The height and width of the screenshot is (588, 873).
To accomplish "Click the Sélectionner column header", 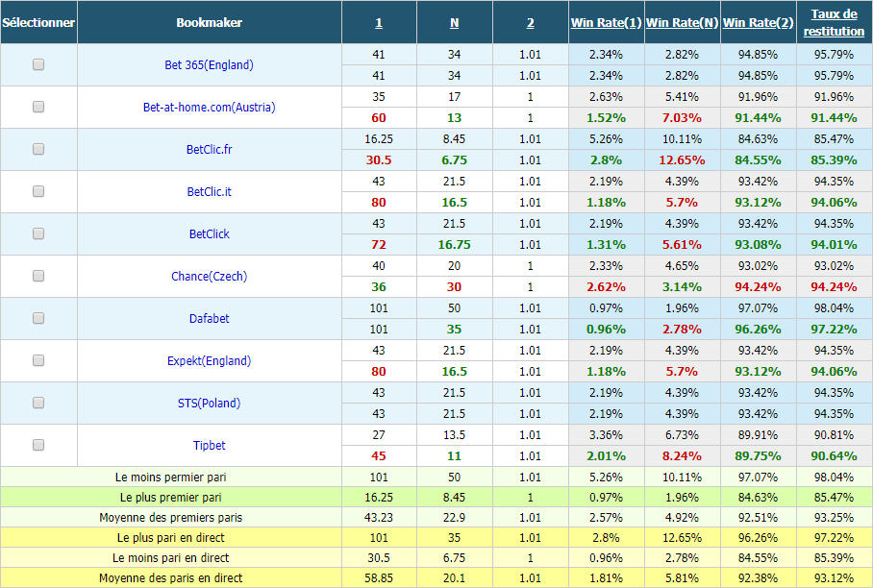I will pos(38,23).
